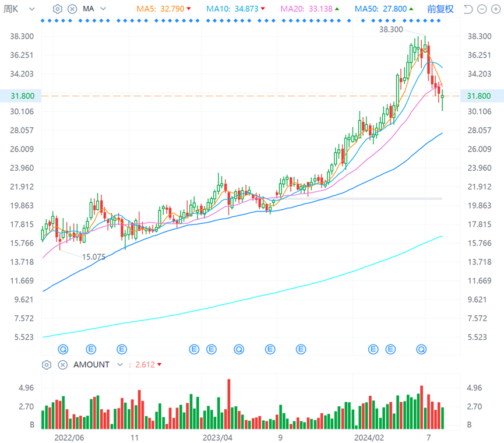Remove the AMOUNT indicator with X icon
This screenshot has width=504, height=443.
[x=63, y=364]
